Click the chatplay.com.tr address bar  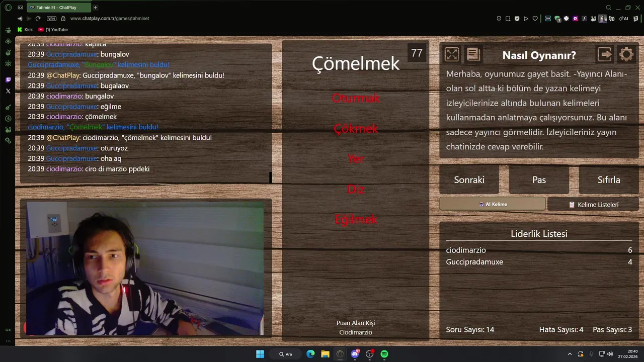[110, 19]
